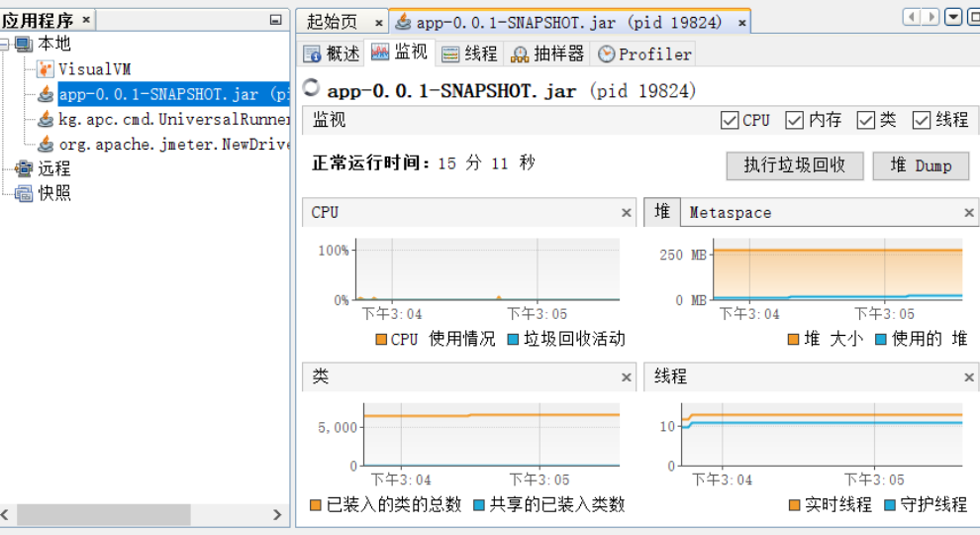Select the 监视 tab

(x=399, y=53)
